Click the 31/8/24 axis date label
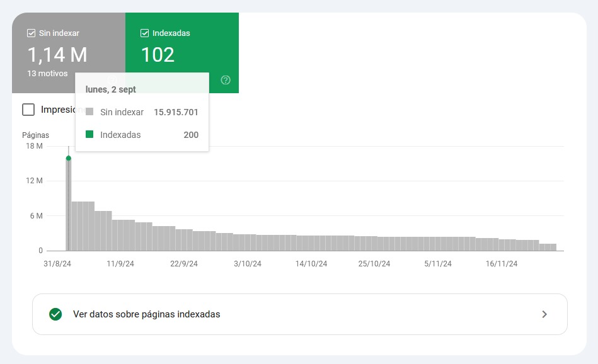598x364 pixels. click(57, 264)
